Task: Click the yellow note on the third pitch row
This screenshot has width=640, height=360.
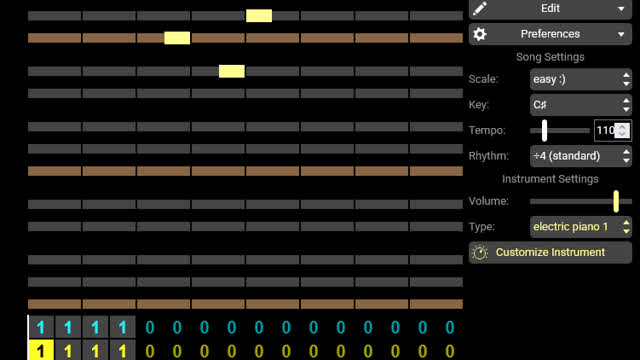Action: point(231,71)
